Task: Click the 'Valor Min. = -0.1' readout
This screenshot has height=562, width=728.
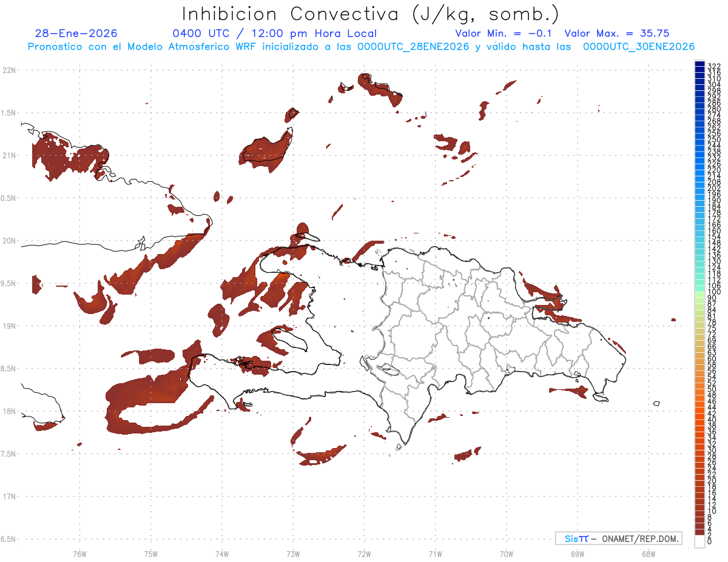Action: click(504, 34)
